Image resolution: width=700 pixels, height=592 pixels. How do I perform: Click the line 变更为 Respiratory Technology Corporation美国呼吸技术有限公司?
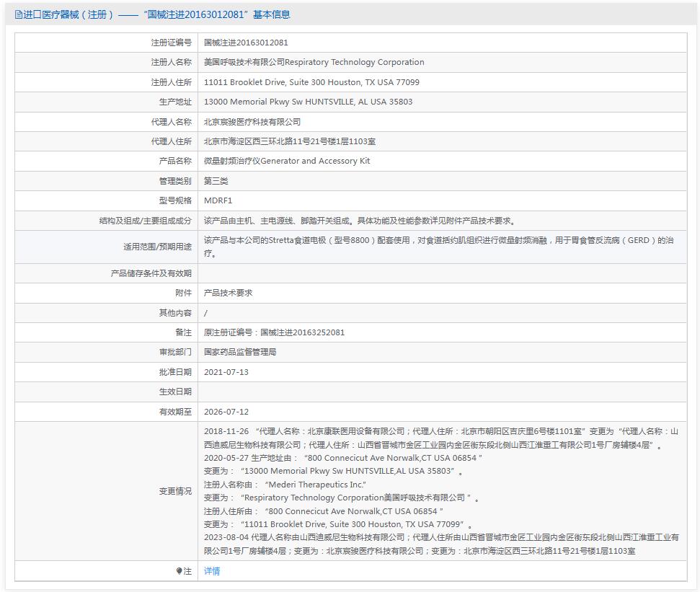[x=342, y=498]
